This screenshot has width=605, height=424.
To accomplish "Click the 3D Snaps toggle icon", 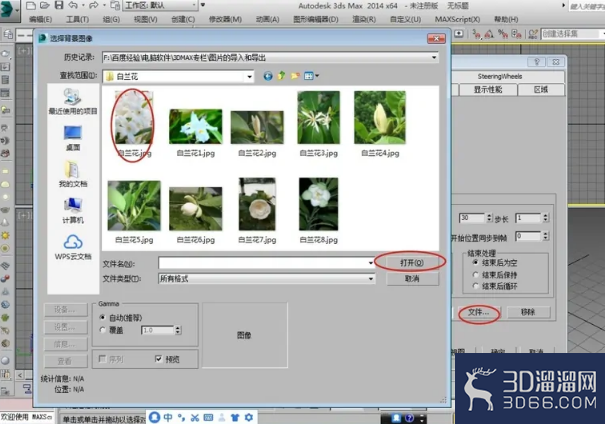I will [x=477, y=34].
